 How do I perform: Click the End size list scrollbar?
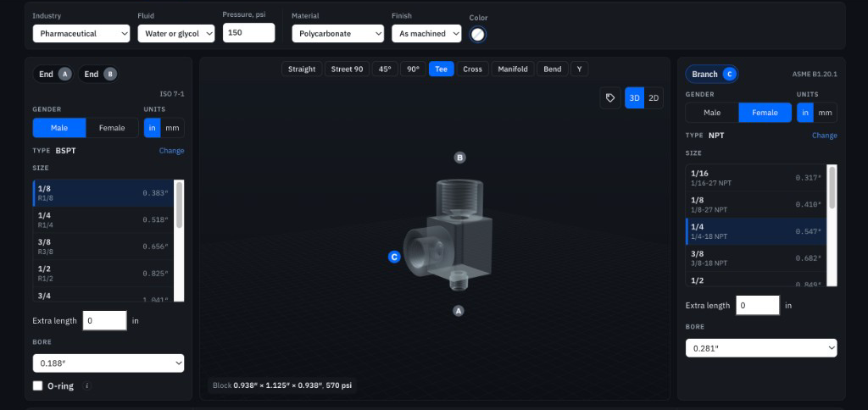click(179, 206)
